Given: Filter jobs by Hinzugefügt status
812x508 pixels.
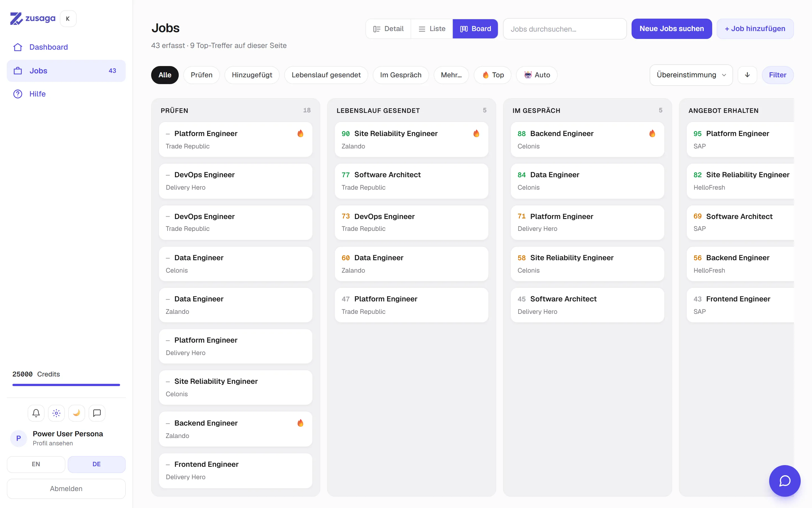Looking at the screenshot, I should 252,75.
